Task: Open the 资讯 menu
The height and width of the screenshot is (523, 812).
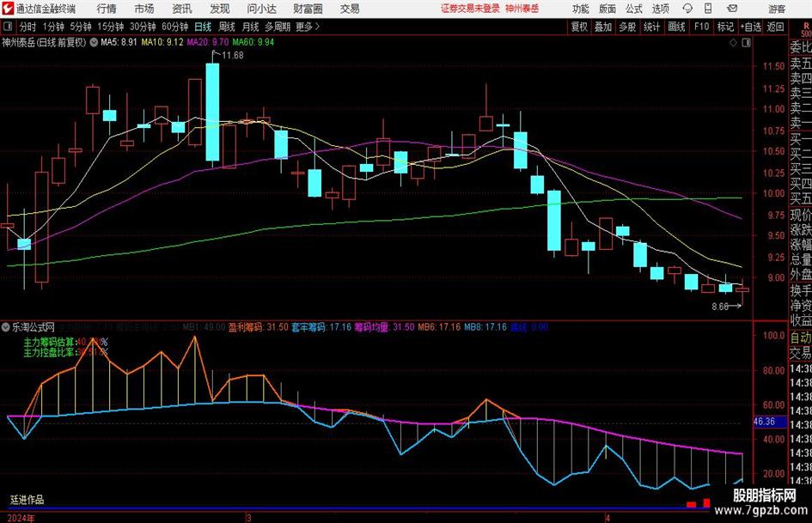Action: tap(182, 9)
